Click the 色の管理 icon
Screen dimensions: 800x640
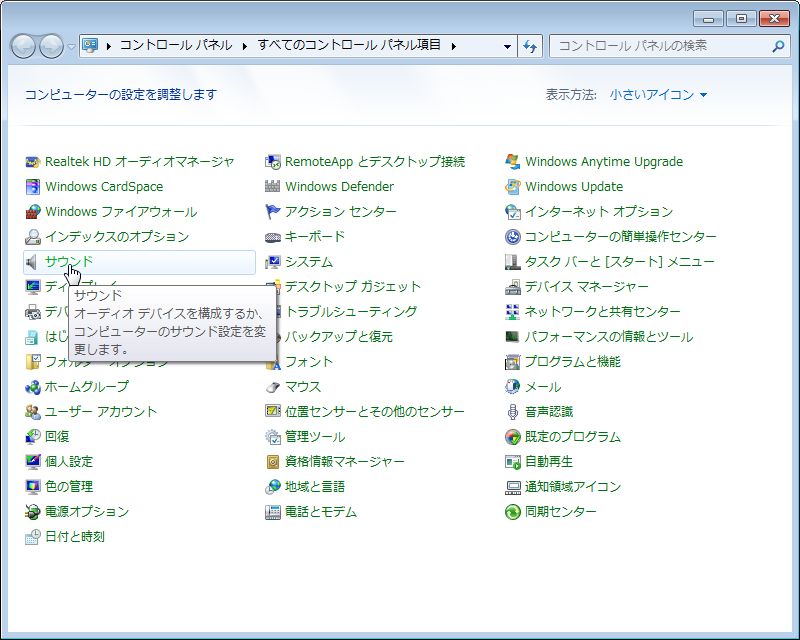pos(33,487)
